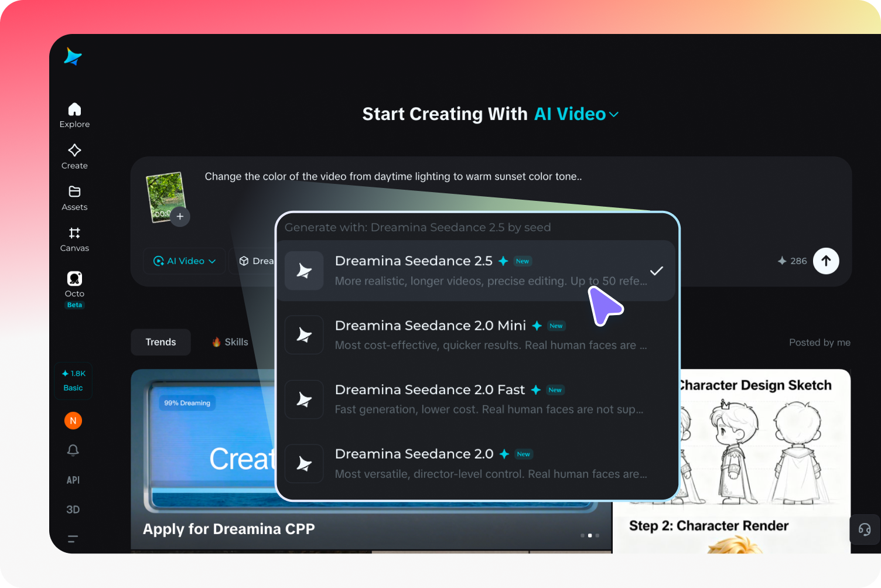Switch to the Trends tab
This screenshot has height=588, width=881.
161,342
